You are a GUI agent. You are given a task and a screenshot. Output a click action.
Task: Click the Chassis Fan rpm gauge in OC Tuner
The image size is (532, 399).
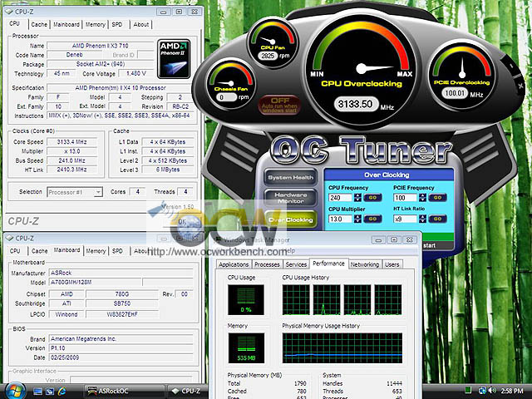(231, 83)
